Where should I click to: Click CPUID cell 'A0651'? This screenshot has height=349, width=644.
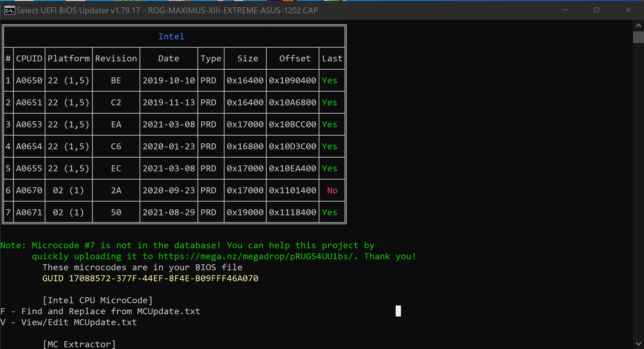point(29,102)
